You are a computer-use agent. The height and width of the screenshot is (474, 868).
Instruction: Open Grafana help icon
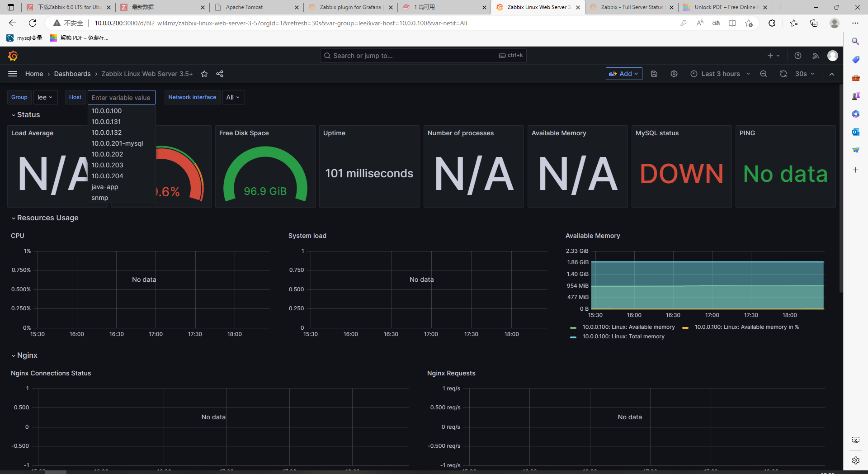click(x=798, y=56)
